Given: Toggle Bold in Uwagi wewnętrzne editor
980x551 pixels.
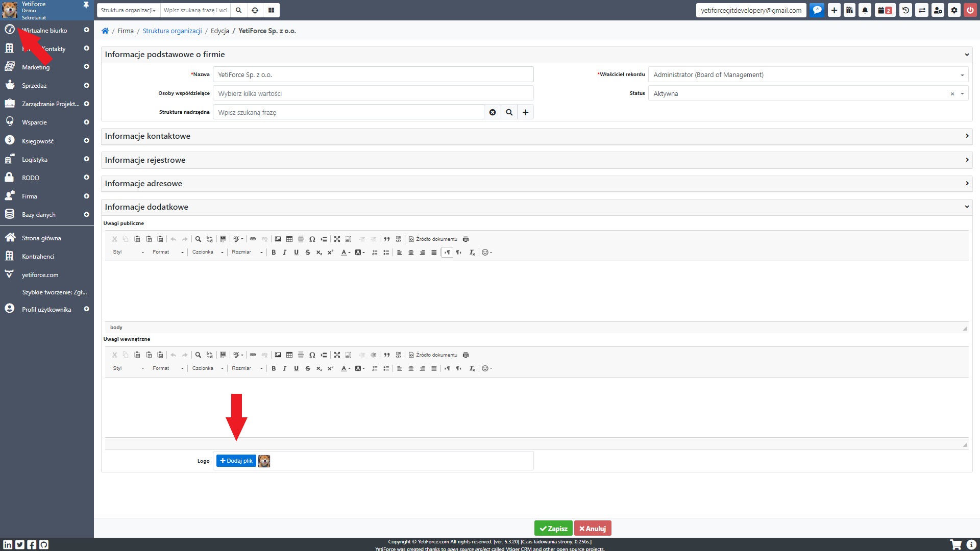Looking at the screenshot, I should [x=274, y=368].
